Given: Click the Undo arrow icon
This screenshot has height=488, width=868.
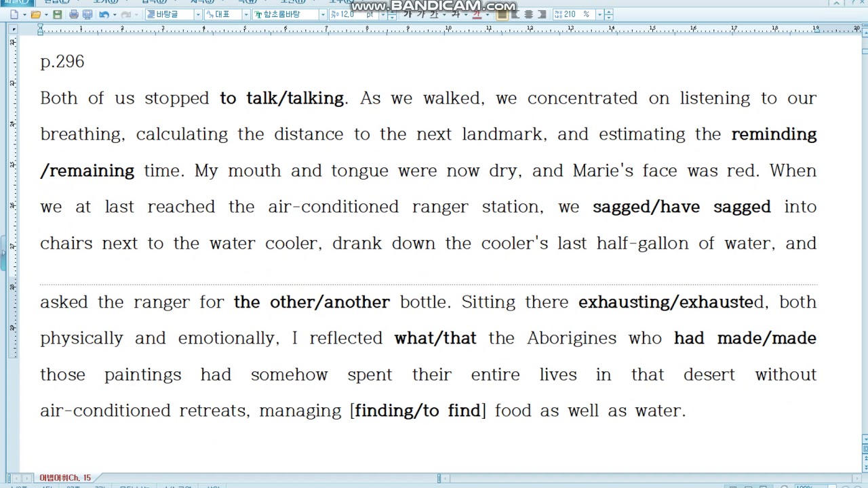Looking at the screenshot, I should [104, 14].
